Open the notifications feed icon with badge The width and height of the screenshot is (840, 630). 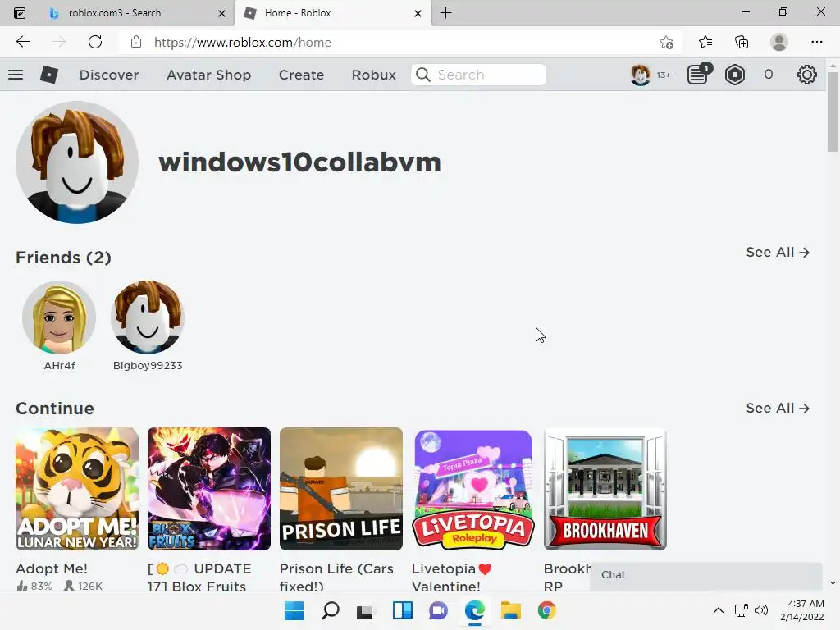[699, 74]
